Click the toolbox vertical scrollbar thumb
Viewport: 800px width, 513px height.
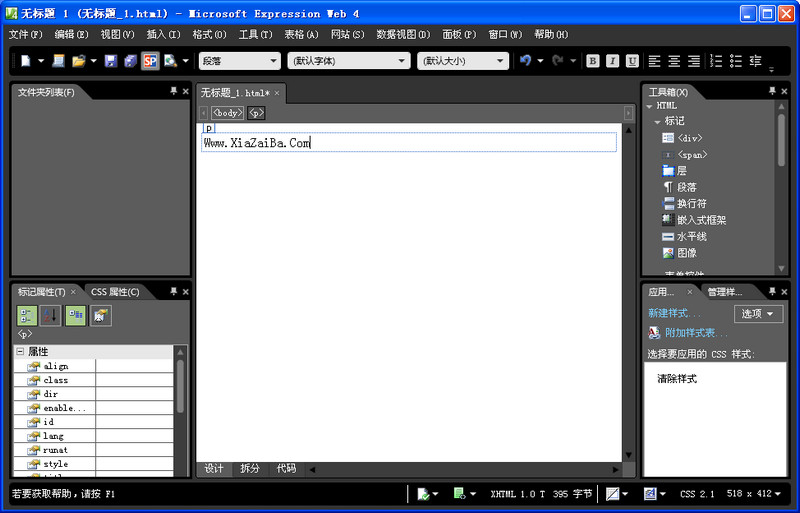pyautogui.click(x=781, y=139)
